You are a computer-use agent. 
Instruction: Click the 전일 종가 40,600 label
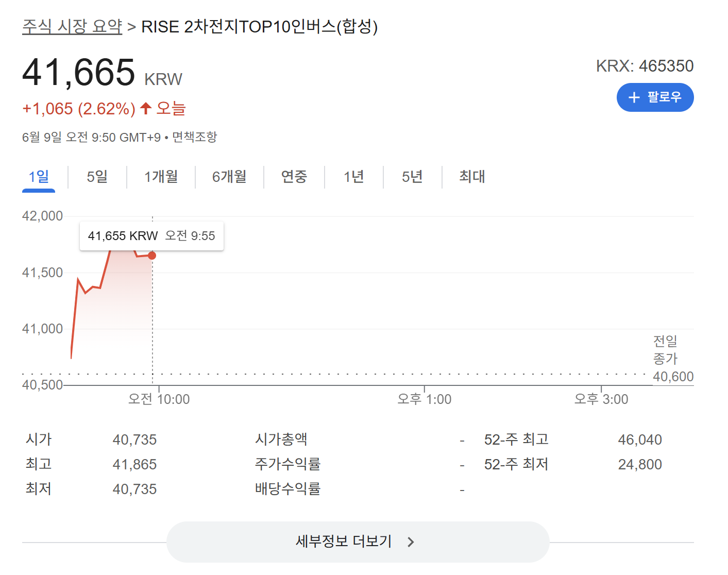(672, 359)
